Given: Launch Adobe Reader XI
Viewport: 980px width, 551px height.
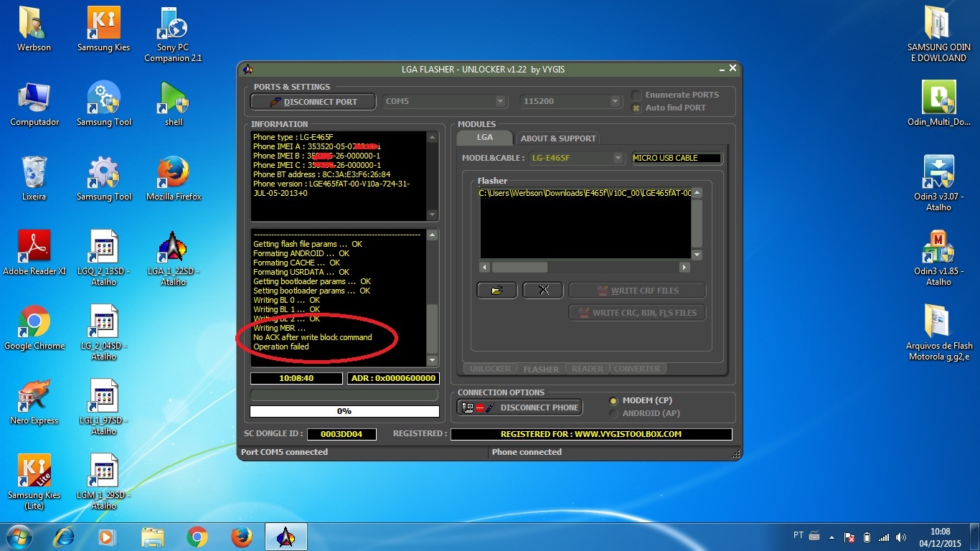Looking at the screenshot, I should (34, 253).
